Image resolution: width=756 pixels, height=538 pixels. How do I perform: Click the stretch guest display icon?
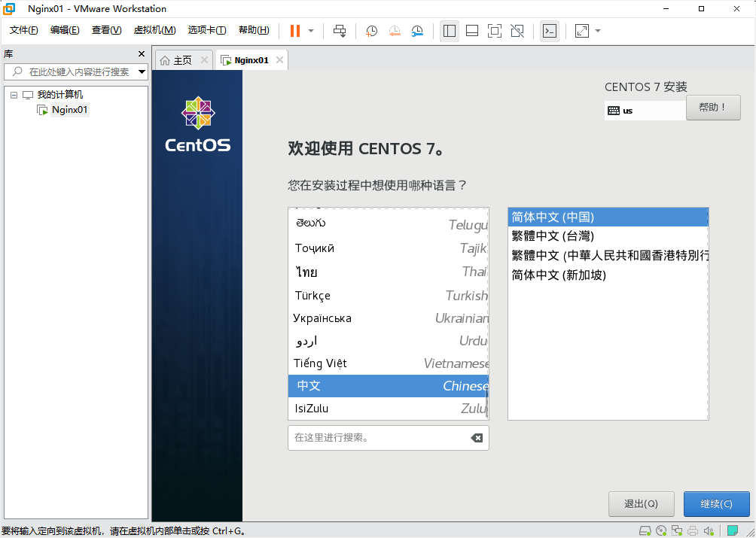582,32
